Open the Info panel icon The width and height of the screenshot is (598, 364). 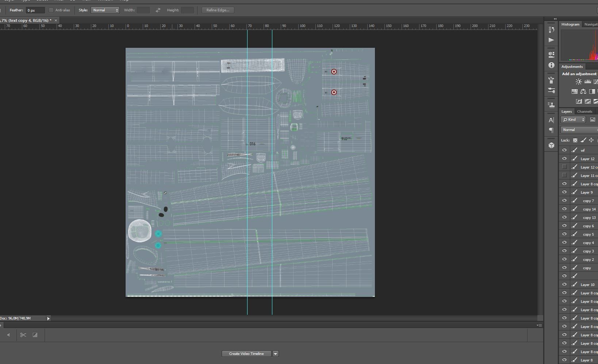(x=551, y=65)
